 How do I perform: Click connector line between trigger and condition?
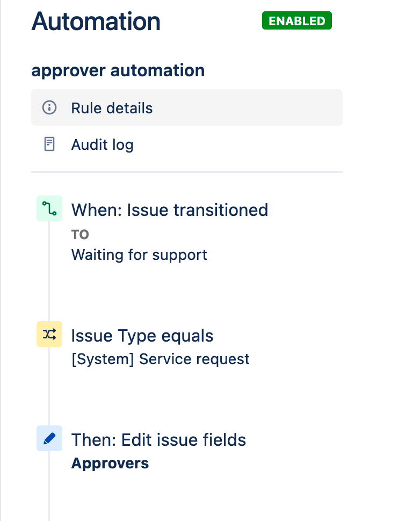tap(49, 271)
